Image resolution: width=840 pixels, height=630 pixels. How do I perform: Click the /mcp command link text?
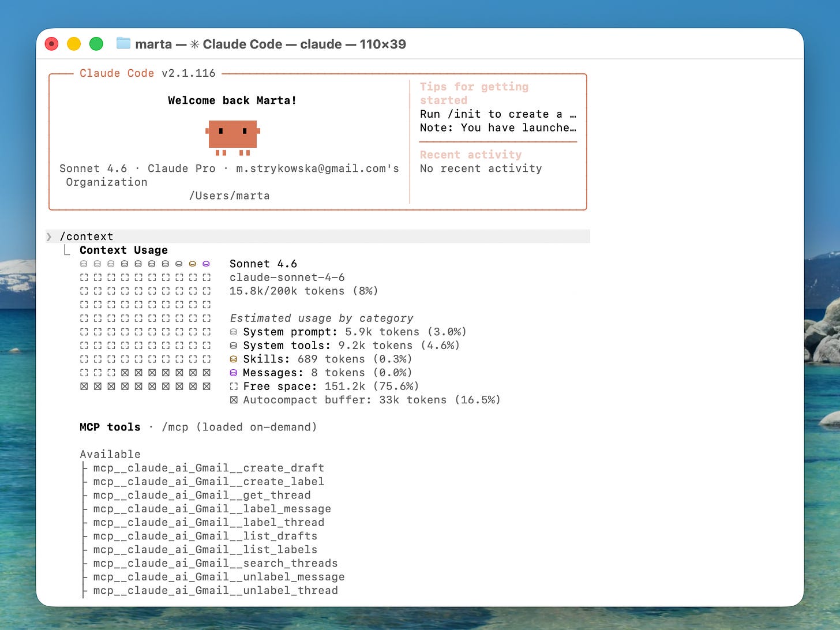coord(175,427)
